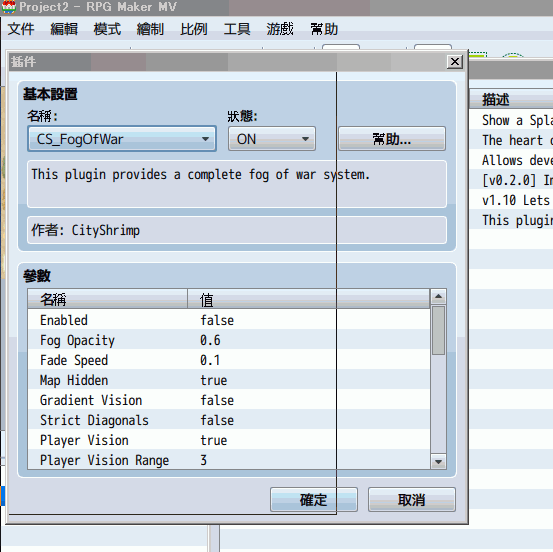The height and width of the screenshot is (552, 553).
Task: Open the 繪制 menu
Action: click(x=151, y=29)
